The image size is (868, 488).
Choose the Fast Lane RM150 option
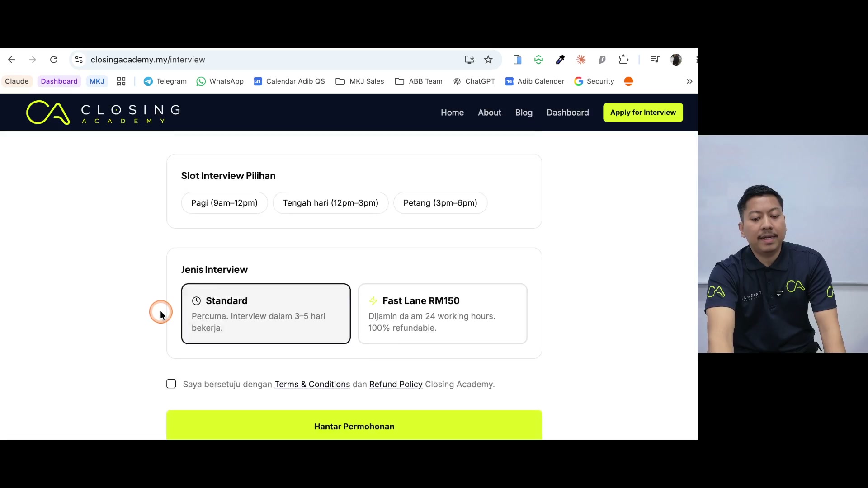pyautogui.click(x=443, y=314)
